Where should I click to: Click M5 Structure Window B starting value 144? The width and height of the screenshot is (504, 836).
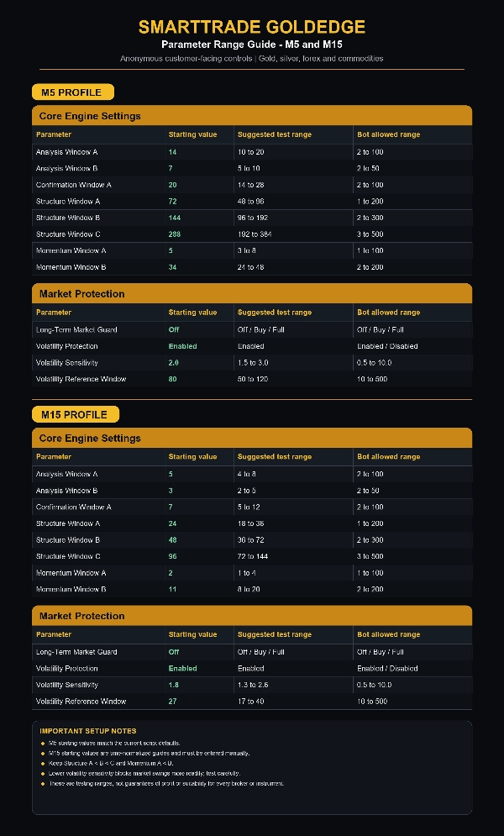175,218
